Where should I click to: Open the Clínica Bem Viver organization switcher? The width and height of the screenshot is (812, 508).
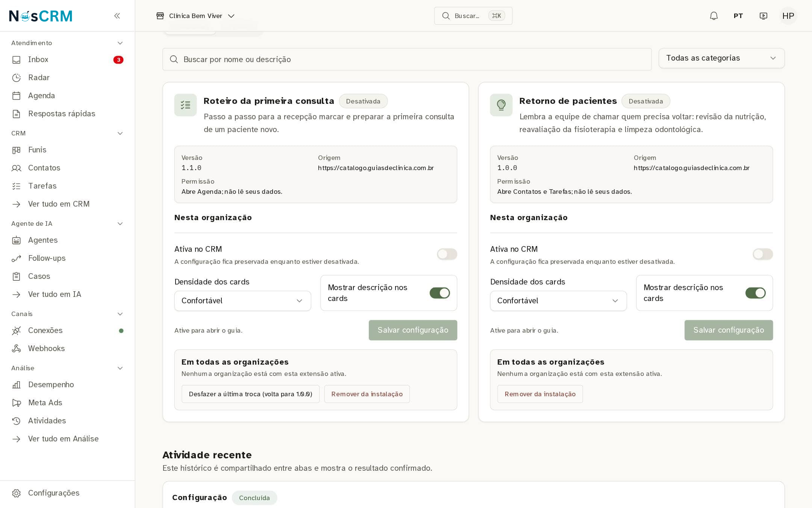[x=195, y=16]
